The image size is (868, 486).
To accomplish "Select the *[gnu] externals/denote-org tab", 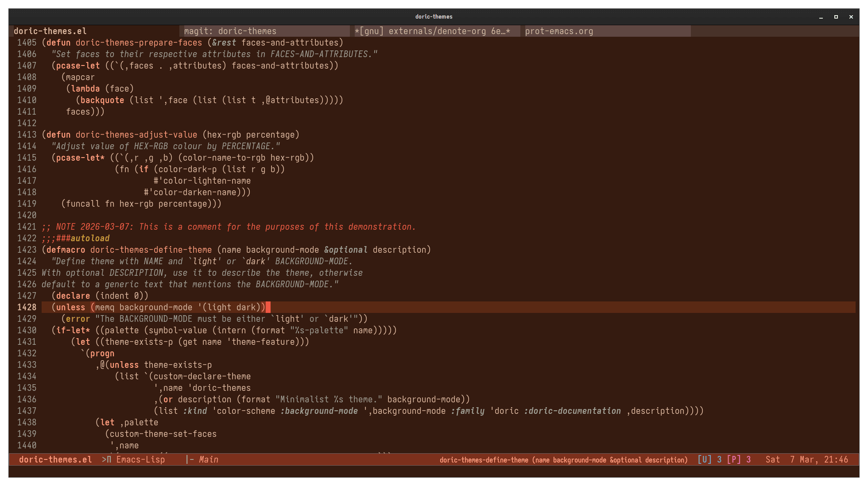I will pos(432,31).
